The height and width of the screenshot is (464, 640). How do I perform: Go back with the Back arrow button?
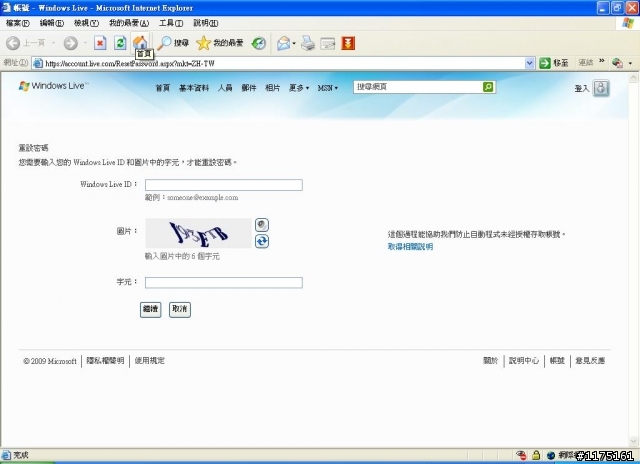point(13,43)
